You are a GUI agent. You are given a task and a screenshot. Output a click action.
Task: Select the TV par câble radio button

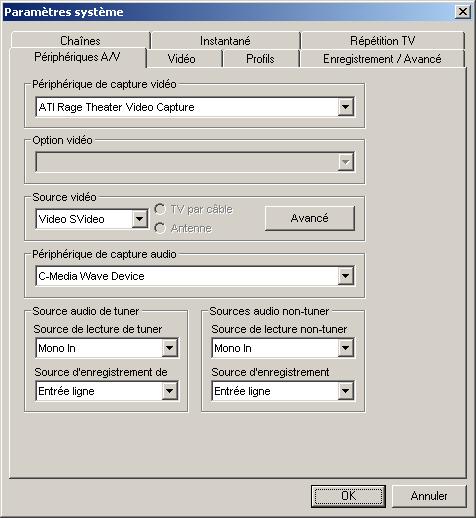160,209
